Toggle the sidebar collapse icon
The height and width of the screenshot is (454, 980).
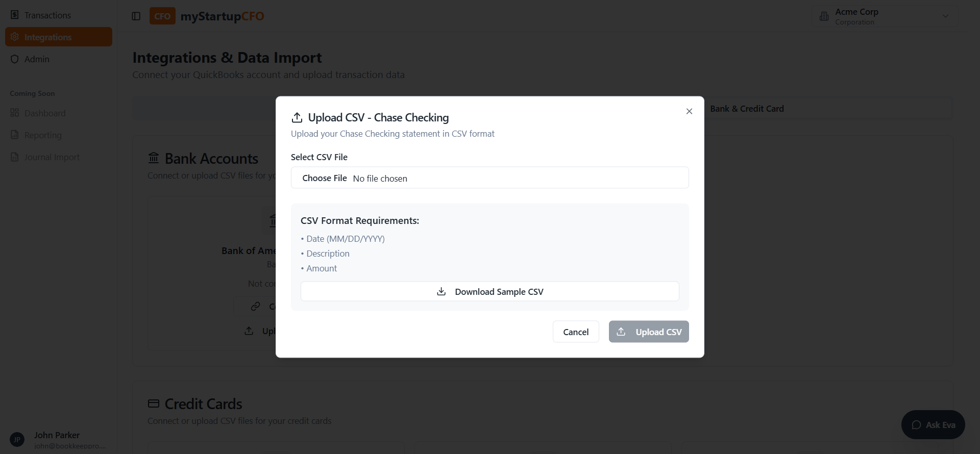pos(136,16)
